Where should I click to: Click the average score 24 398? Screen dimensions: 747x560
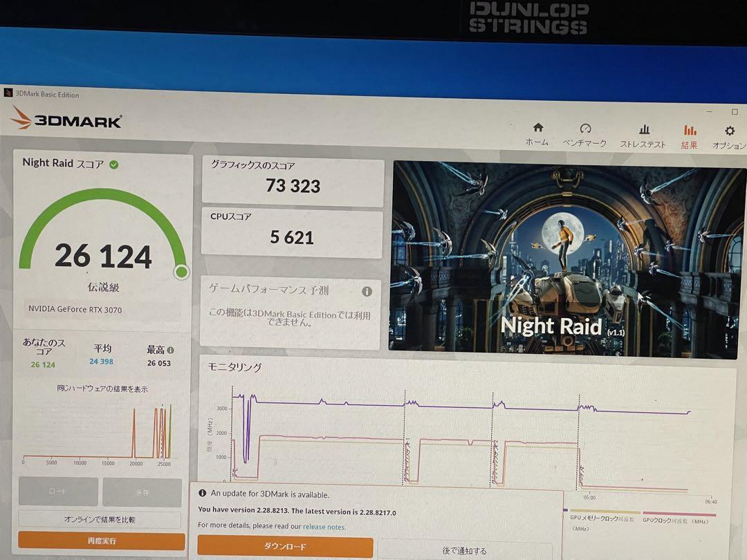[102, 362]
